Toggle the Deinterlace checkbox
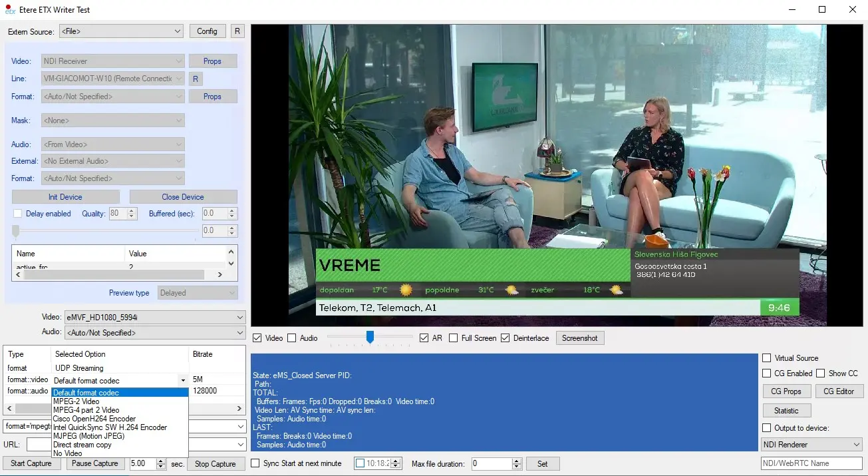Image resolution: width=868 pixels, height=476 pixels. pos(505,338)
